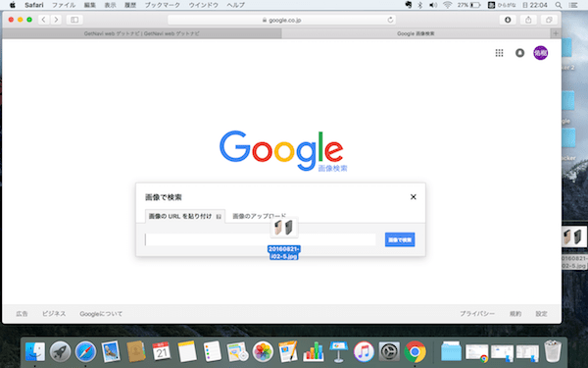Open the ひらがな input source menu
This screenshot has width=588, height=368.
pyautogui.click(x=502, y=5)
